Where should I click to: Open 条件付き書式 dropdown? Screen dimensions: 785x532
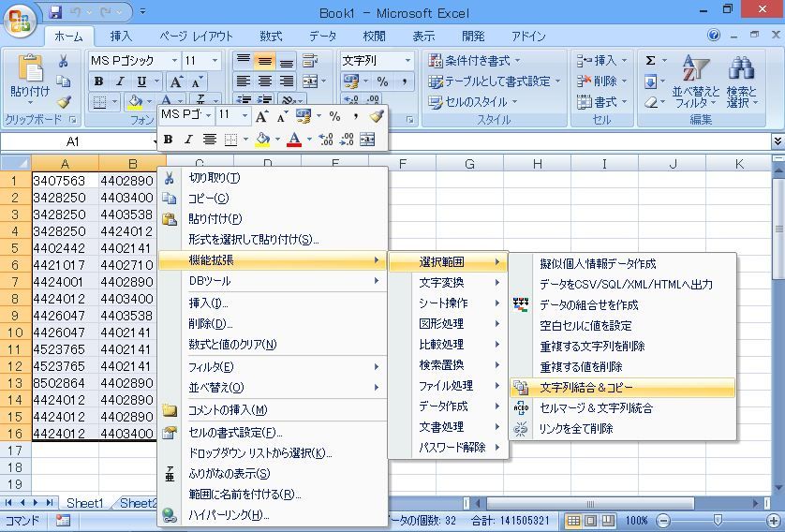474,61
